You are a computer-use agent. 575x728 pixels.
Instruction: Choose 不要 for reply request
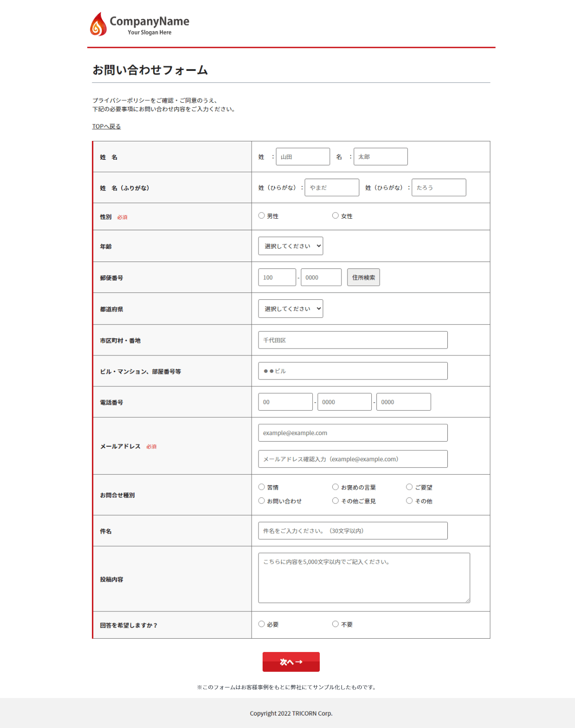[x=335, y=624]
